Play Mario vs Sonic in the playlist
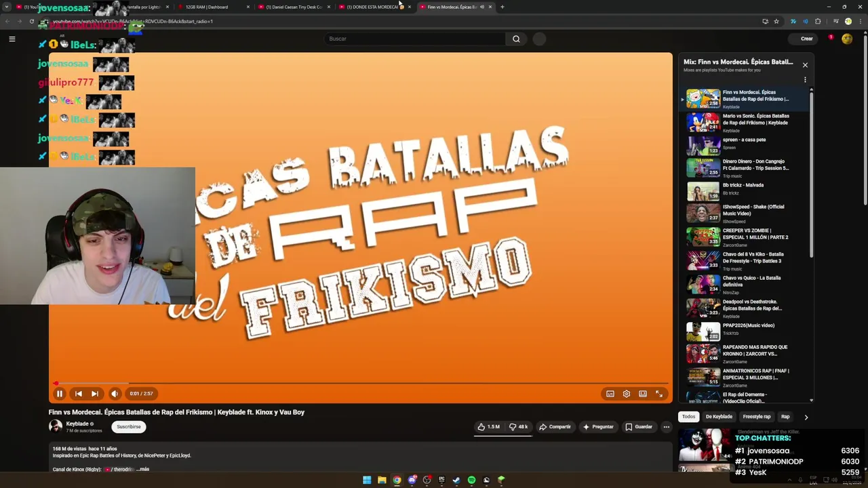The height and width of the screenshot is (488, 868). [x=744, y=122]
